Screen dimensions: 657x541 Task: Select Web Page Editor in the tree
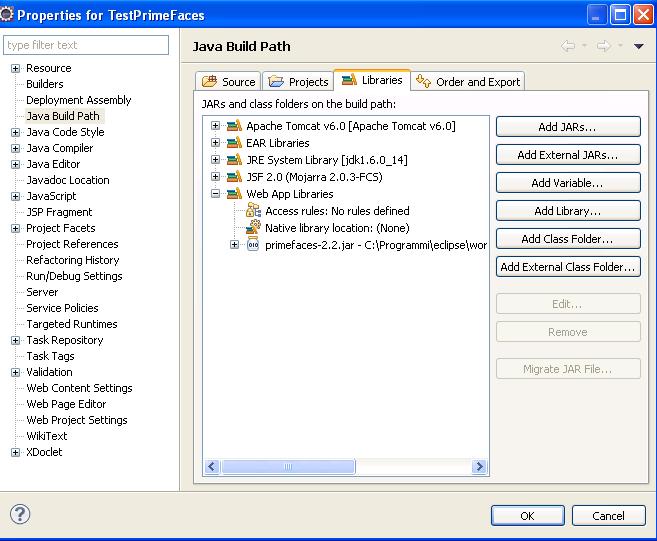[66, 404]
